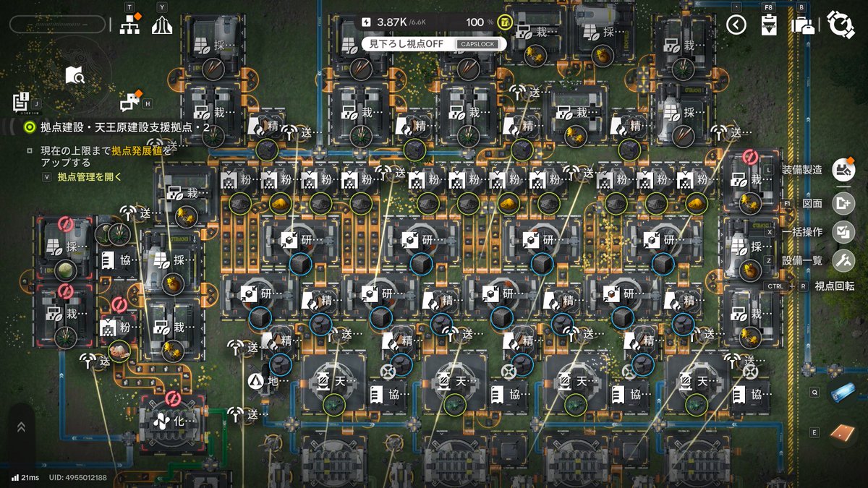This screenshot has height=488, width=868.
Task: Open the map search icon
Action: coord(75,74)
